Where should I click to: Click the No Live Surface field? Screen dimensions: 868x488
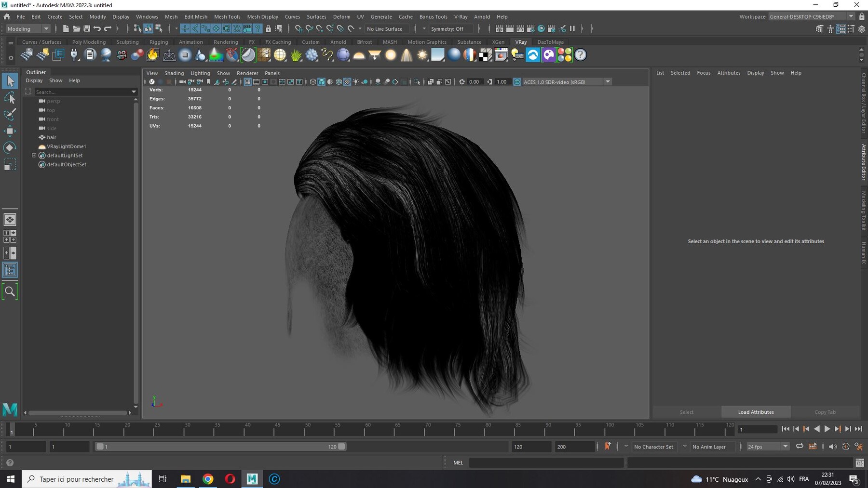point(387,29)
